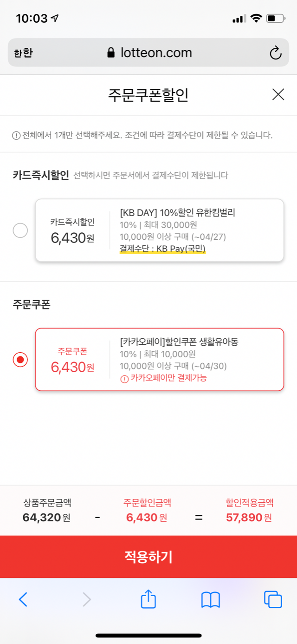Choose the 카카오페이 할인쿠폰 생활유아동 card
Image resolution: width=297 pixels, height=644 pixels.
click(x=159, y=360)
